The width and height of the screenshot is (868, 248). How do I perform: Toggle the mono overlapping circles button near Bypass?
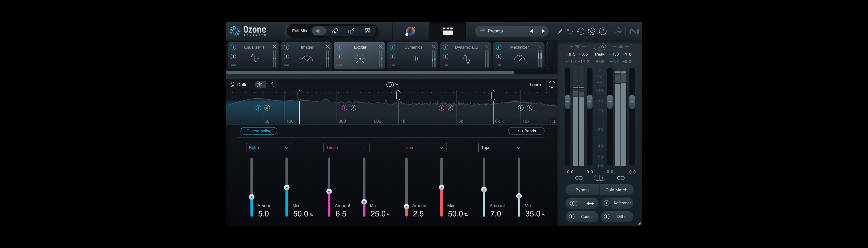pyautogui.click(x=574, y=203)
